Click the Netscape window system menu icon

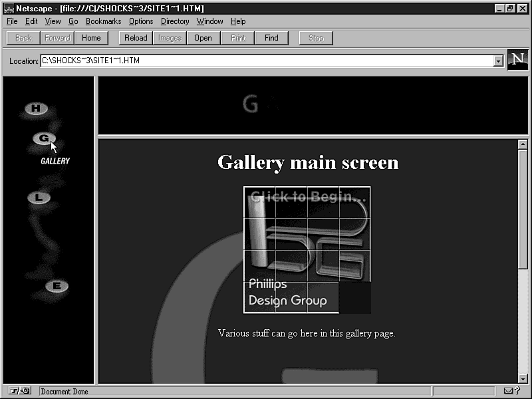coord(9,9)
